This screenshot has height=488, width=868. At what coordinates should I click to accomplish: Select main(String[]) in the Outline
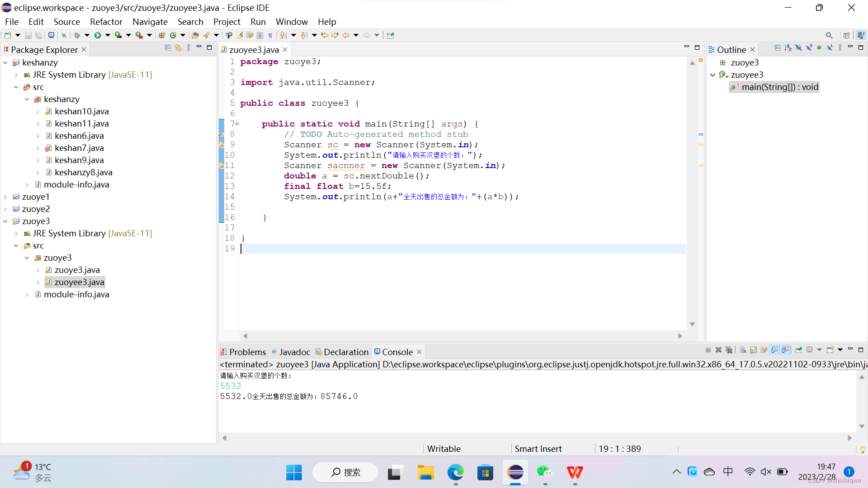(779, 87)
